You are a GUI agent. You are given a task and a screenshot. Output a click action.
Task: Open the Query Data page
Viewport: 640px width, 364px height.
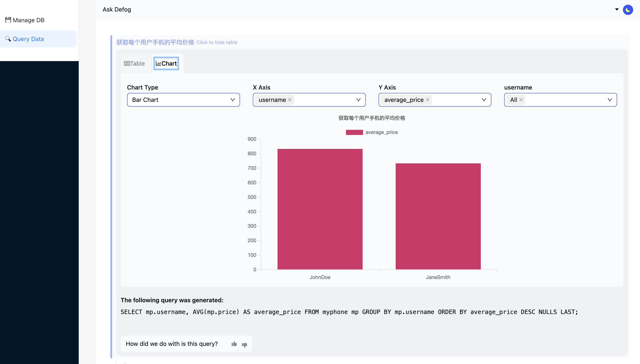pyautogui.click(x=38, y=39)
